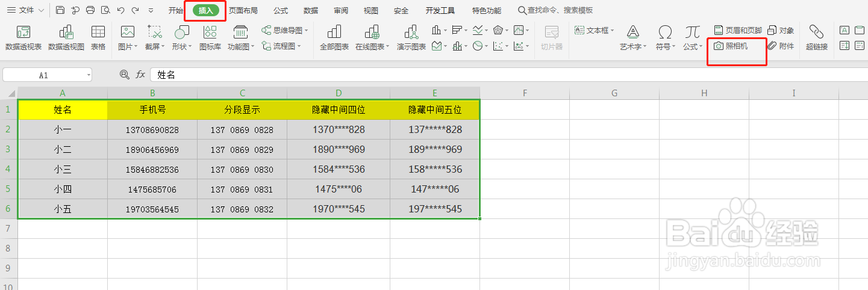
Task: Click the 图片 picture icon
Action: 127,32
